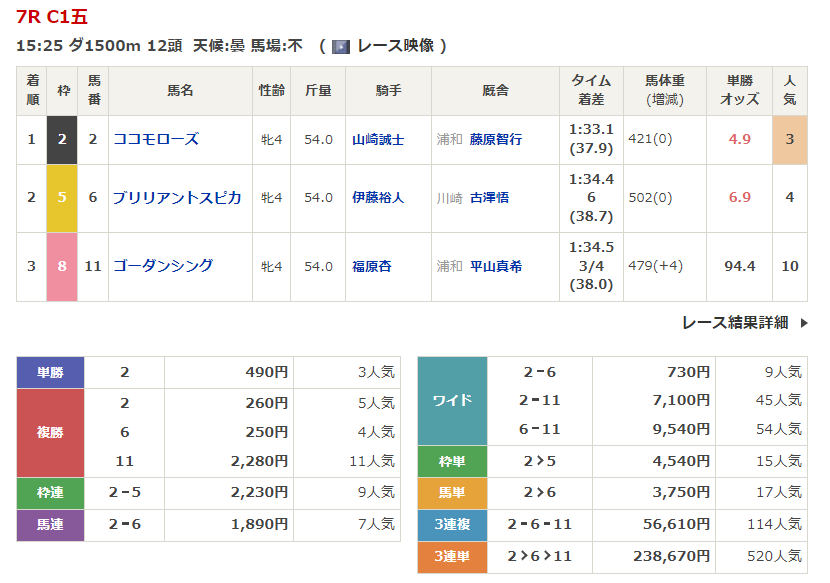Viewport: 830px width, 583px height.
Task: Click the ワイド payout label
Action: pos(451,400)
